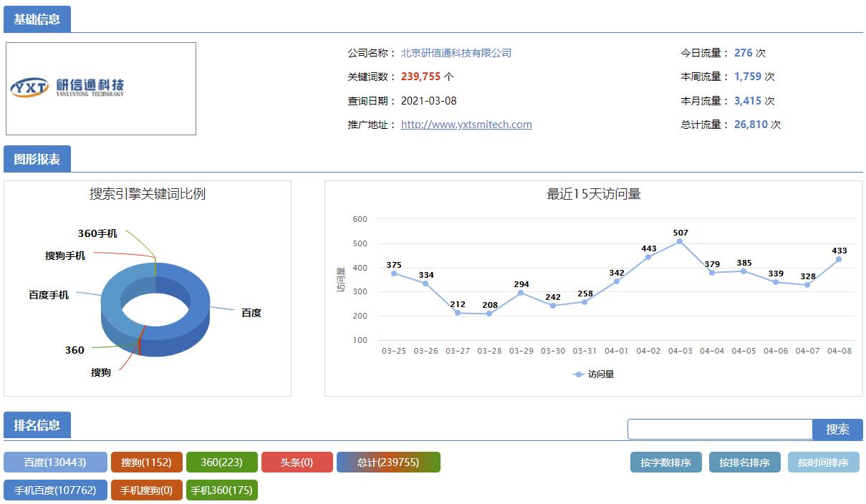Viewport: 866px width, 504px height.
Task: Sort results using 按字数排序
Action: pyautogui.click(x=665, y=462)
